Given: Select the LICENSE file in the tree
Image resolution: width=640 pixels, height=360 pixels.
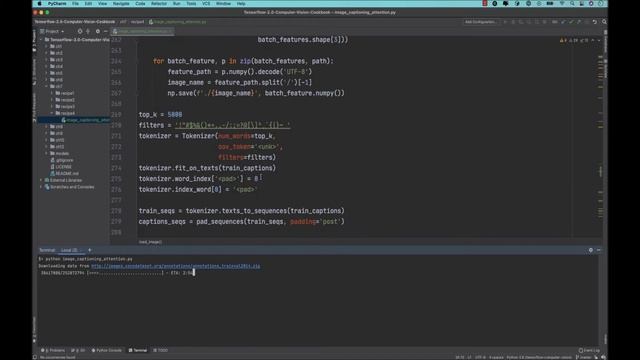Looking at the screenshot, I should (x=60, y=167).
